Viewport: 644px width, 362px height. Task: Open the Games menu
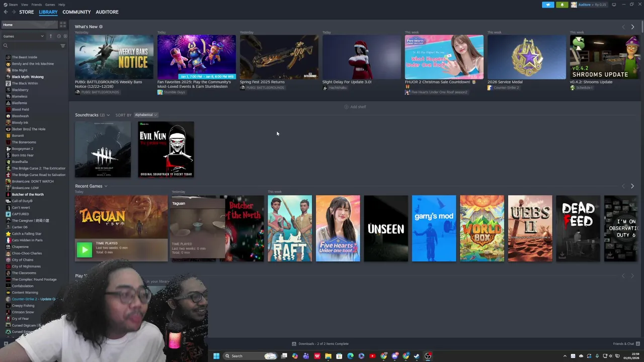point(50,5)
